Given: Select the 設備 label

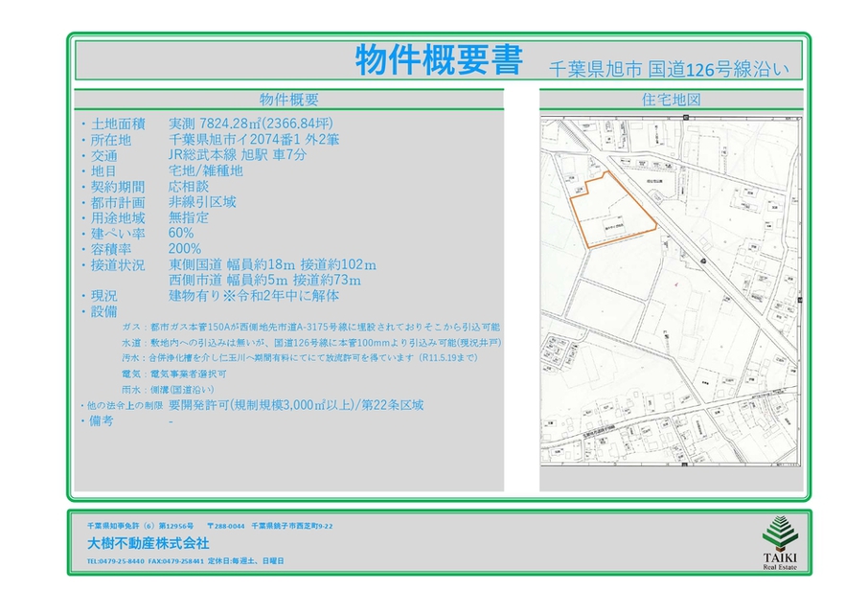Looking at the screenshot, I should 104,311.
